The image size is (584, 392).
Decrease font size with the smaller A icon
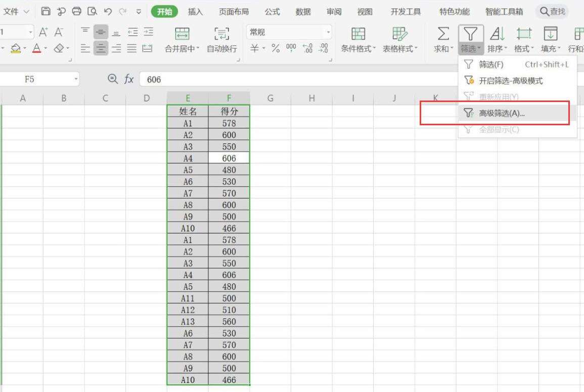[59, 32]
